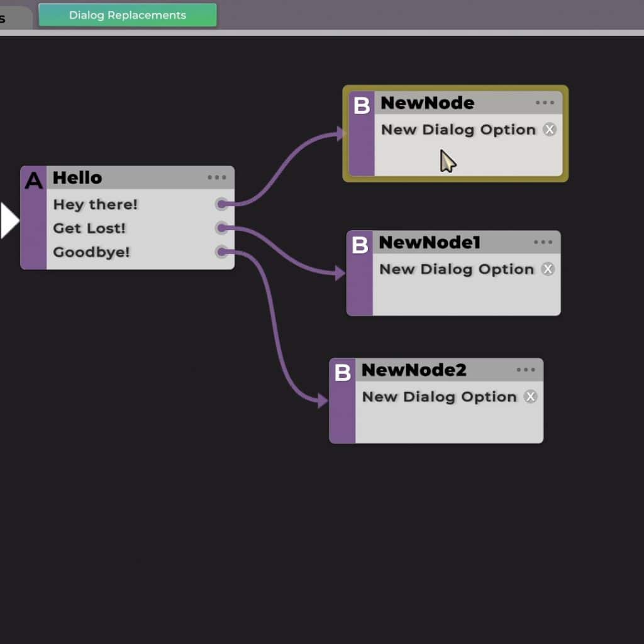Select the partially visible tab at far left
This screenshot has width=644, height=644.
[x=13, y=18]
